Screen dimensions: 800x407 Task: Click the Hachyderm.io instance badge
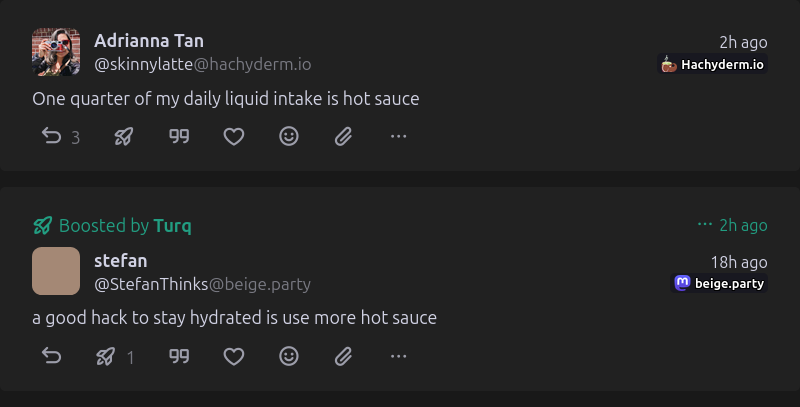pyautogui.click(x=712, y=64)
